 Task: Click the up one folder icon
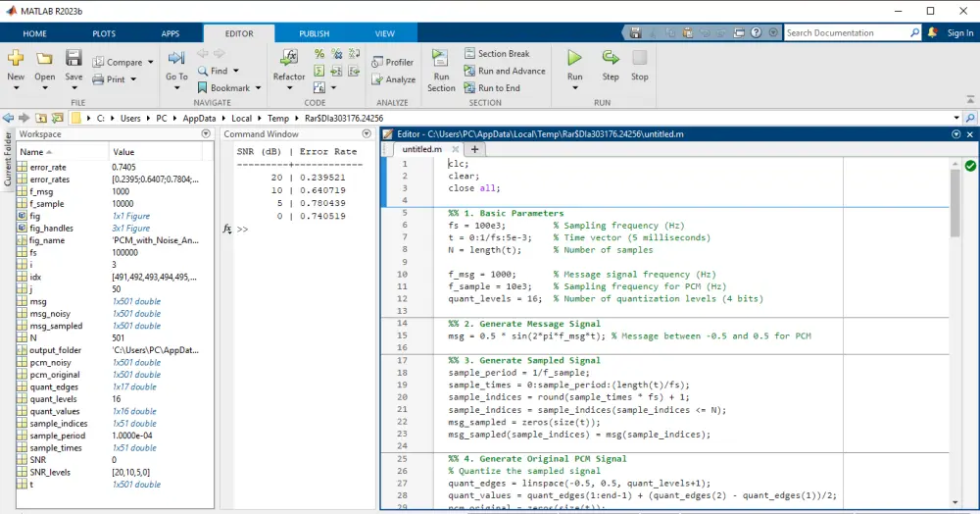[41, 118]
